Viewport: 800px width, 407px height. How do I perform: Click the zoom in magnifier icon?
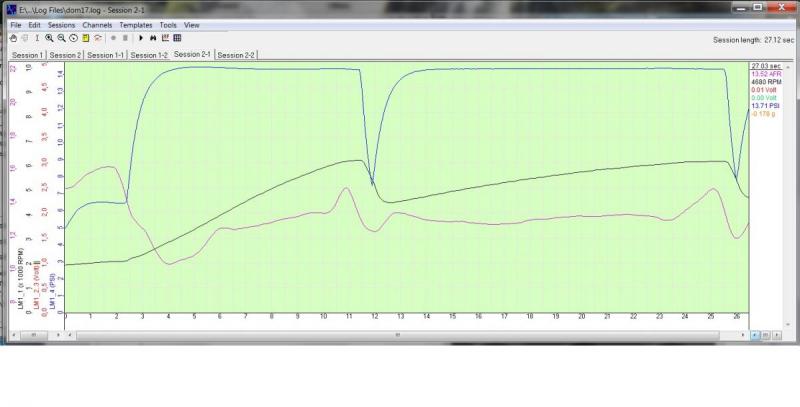[49, 38]
